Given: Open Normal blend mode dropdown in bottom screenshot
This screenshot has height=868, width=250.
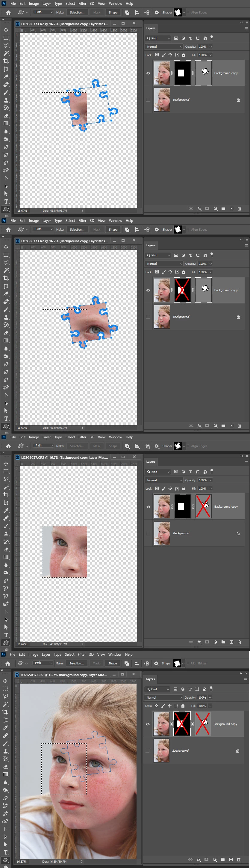Looking at the screenshot, I should (x=163, y=697).
